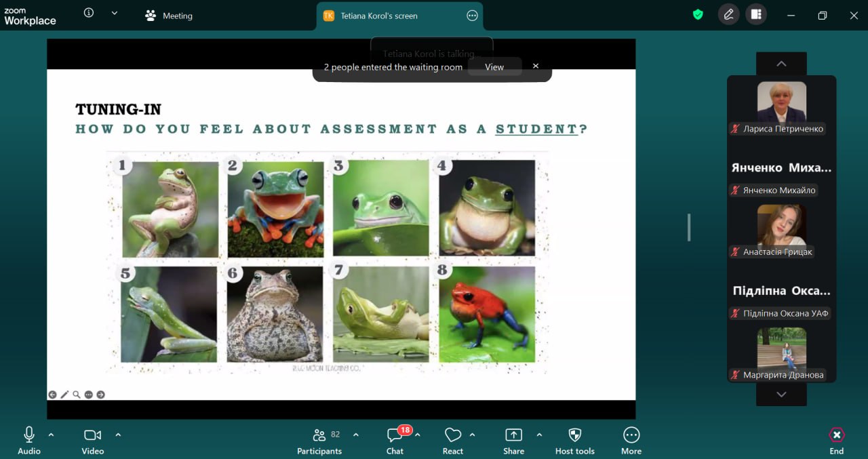
Task: Select the Meeting tab
Action: (x=170, y=16)
